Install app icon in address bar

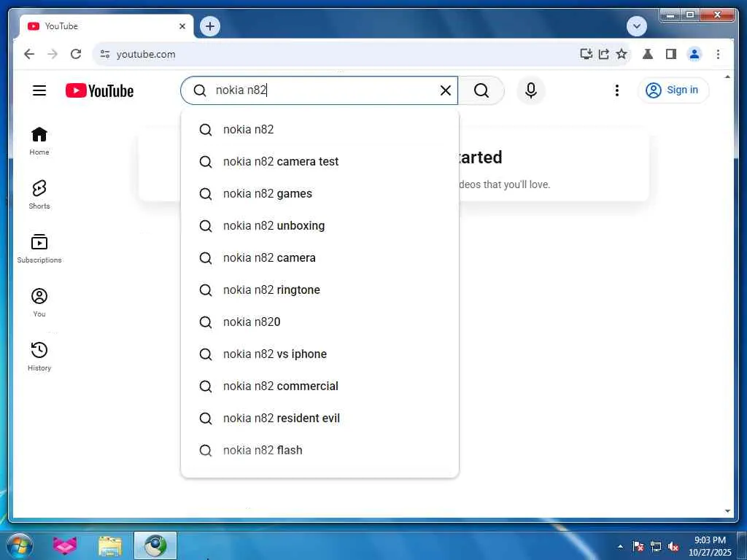[x=586, y=54]
